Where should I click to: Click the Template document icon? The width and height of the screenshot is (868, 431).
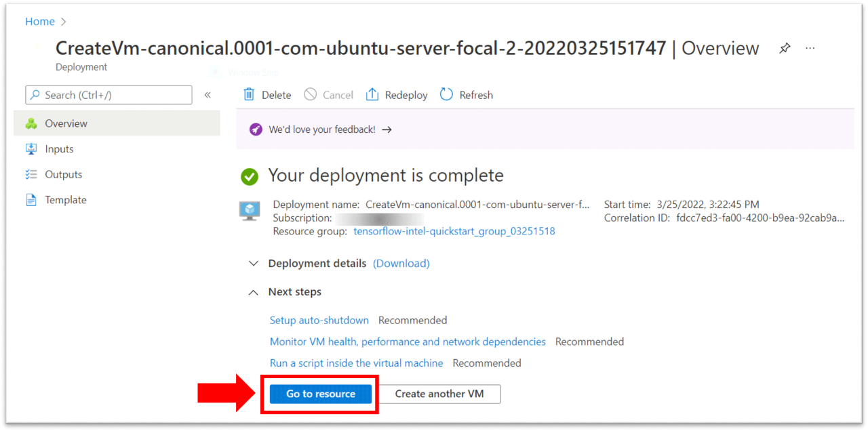[x=31, y=200]
